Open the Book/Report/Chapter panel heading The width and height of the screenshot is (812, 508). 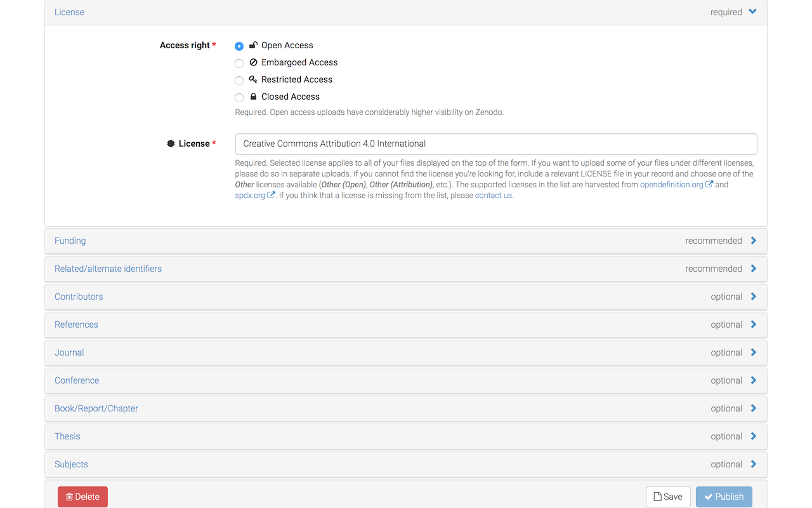(406, 408)
